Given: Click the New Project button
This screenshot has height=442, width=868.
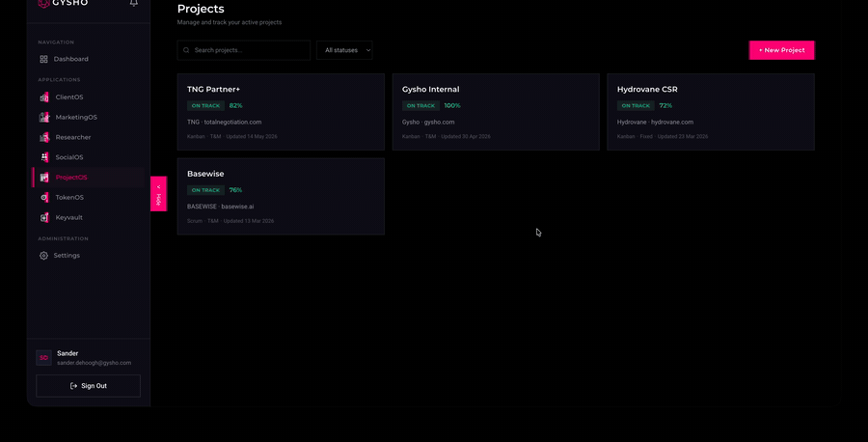Looking at the screenshot, I should click(781, 50).
